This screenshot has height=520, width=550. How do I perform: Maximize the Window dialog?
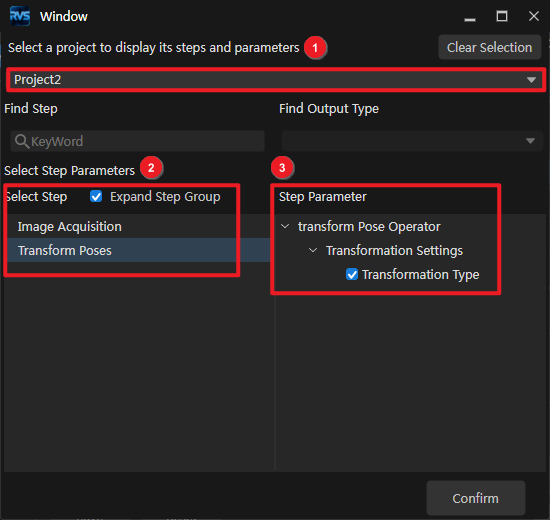502,16
